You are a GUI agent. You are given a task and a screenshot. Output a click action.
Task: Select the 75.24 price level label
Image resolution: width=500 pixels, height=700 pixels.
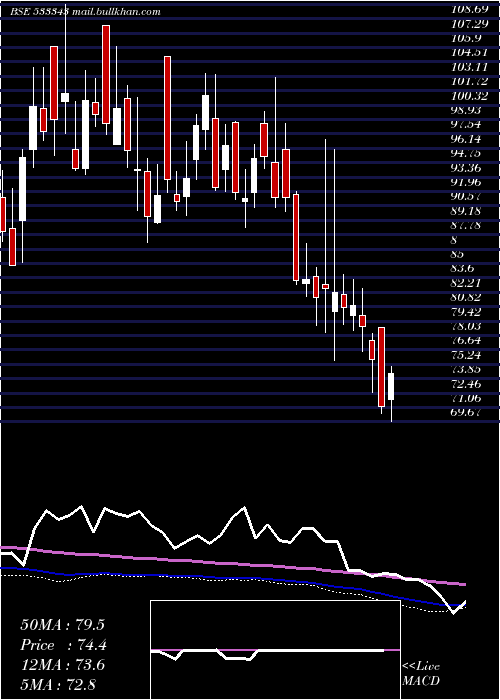pos(466,355)
